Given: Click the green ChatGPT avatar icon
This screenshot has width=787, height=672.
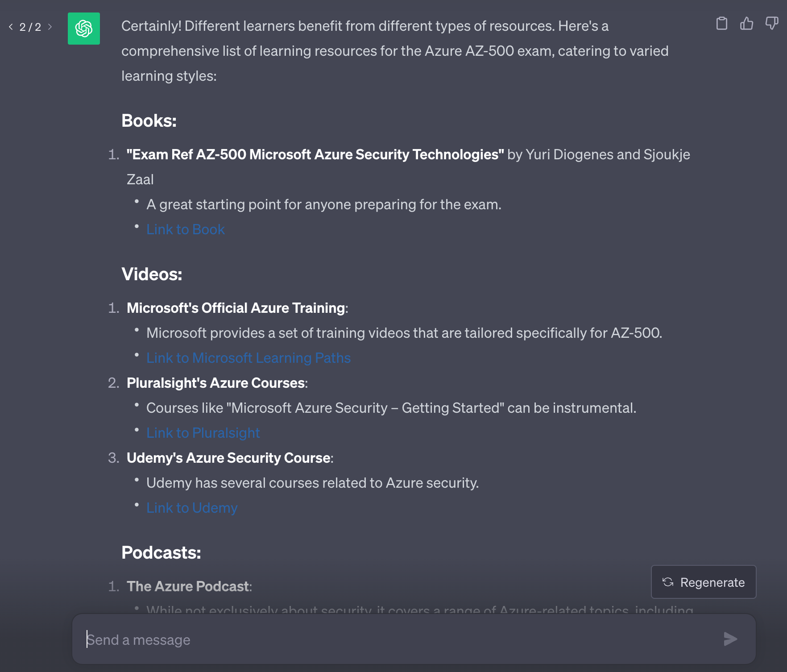Looking at the screenshot, I should [84, 29].
